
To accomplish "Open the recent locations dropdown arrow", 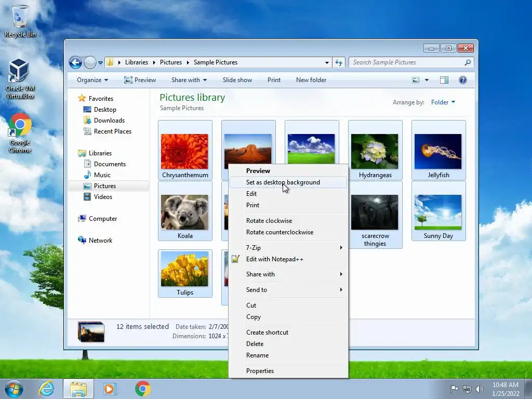I will tap(100, 63).
